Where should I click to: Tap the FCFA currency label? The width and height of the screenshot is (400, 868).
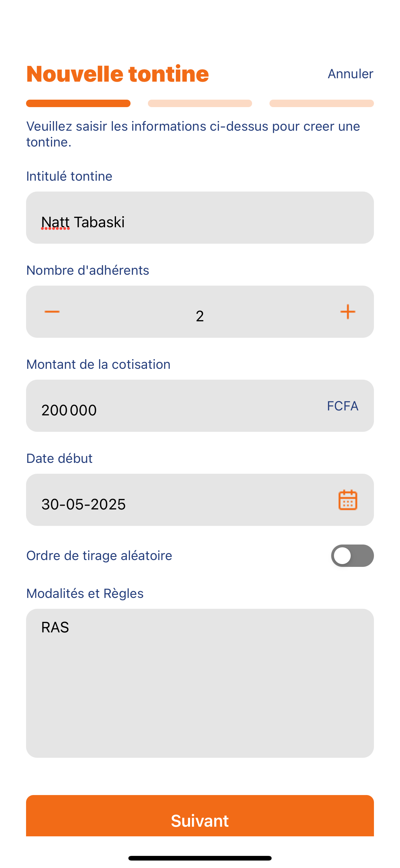click(342, 406)
